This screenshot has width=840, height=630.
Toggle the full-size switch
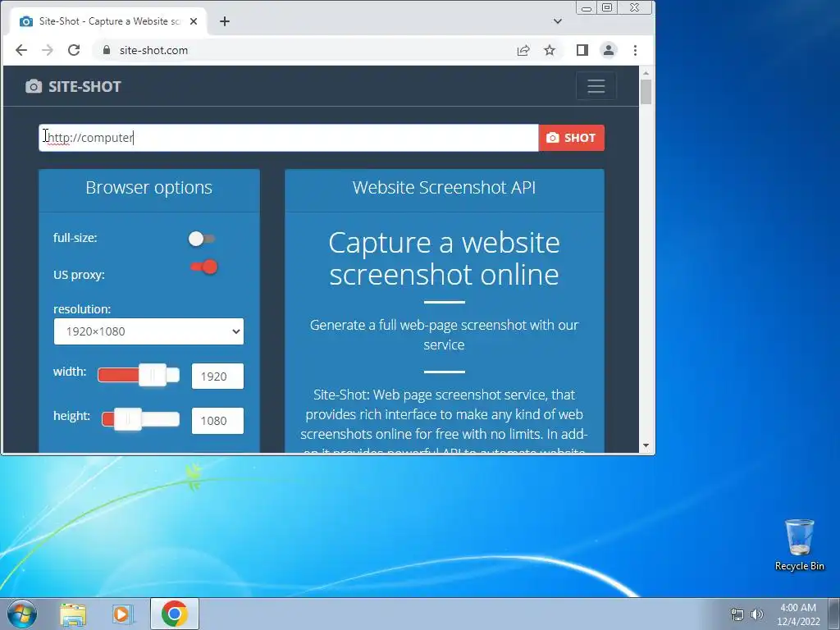[202, 239]
